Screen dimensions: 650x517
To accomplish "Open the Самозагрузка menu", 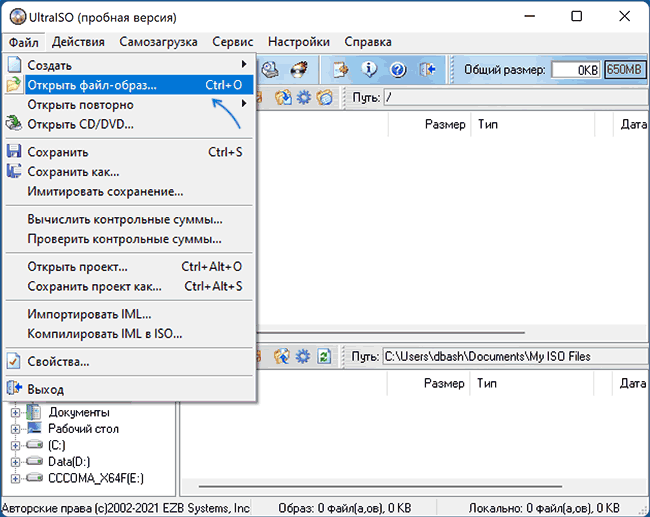I will [158, 42].
